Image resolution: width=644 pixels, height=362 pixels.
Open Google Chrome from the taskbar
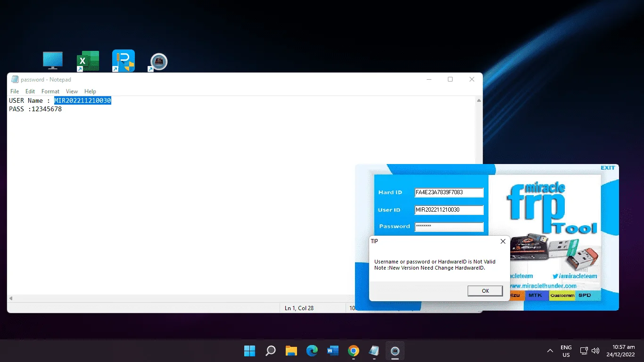click(x=354, y=351)
